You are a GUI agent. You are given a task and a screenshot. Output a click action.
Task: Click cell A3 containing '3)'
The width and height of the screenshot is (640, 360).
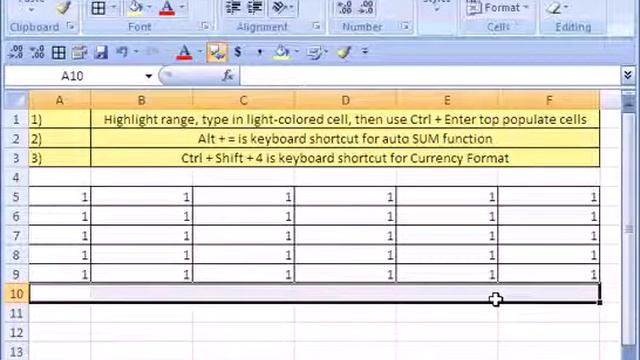tap(60, 158)
